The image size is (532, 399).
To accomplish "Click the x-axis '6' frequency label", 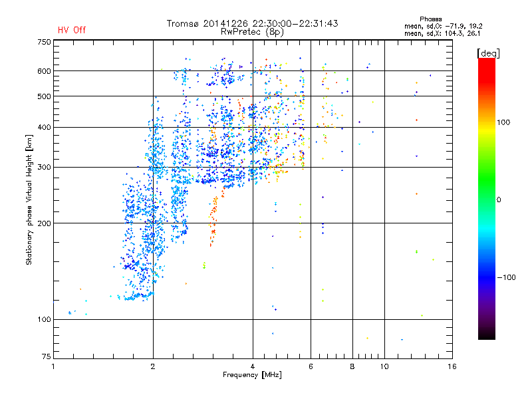I will point(311,366).
